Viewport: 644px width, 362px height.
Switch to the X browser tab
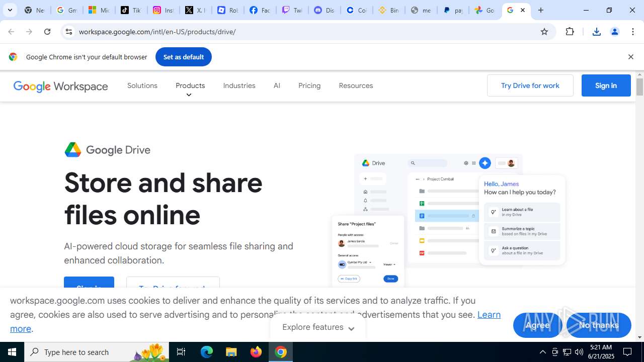[x=195, y=10]
